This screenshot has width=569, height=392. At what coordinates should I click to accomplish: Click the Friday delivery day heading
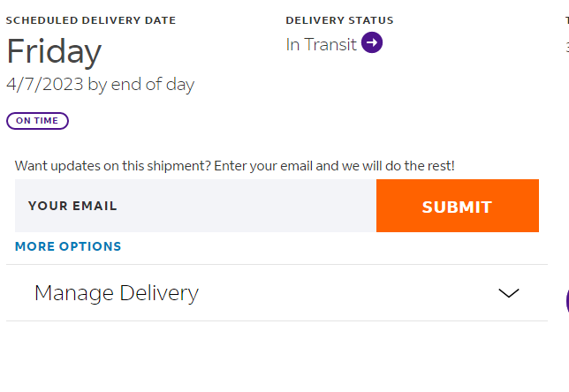[54, 52]
